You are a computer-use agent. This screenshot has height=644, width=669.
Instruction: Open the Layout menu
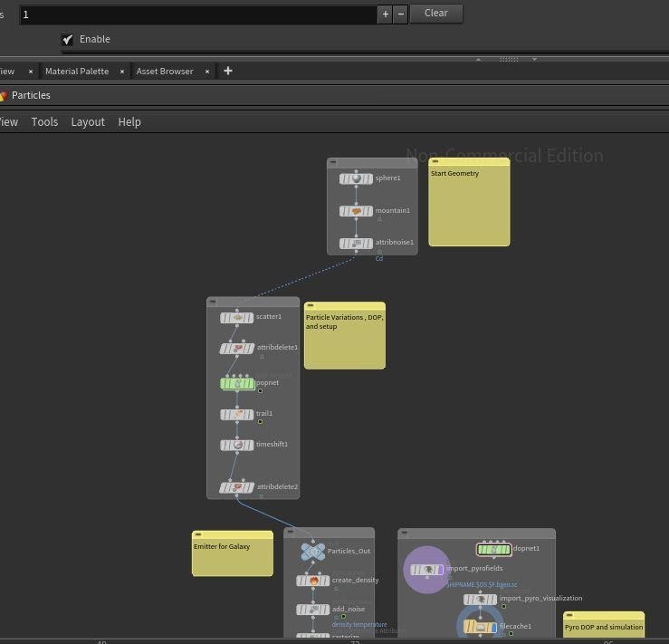88,121
